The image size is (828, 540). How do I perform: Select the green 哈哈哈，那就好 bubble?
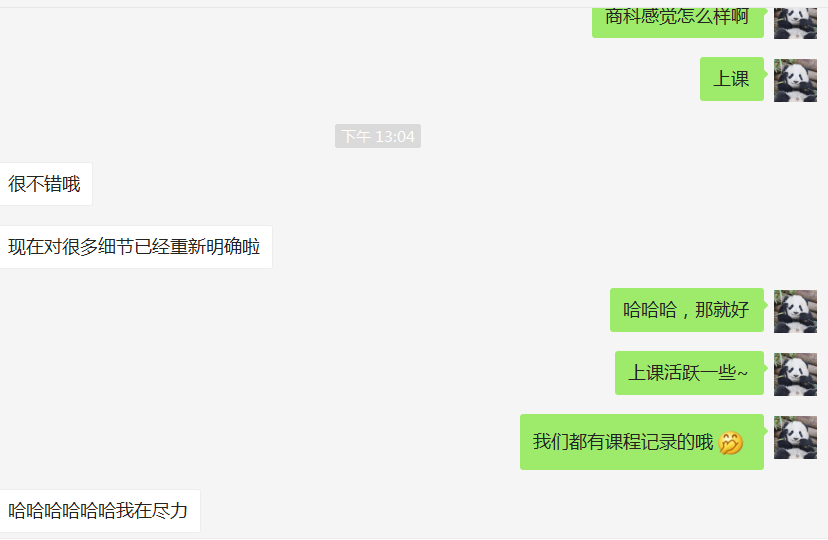[687, 310]
